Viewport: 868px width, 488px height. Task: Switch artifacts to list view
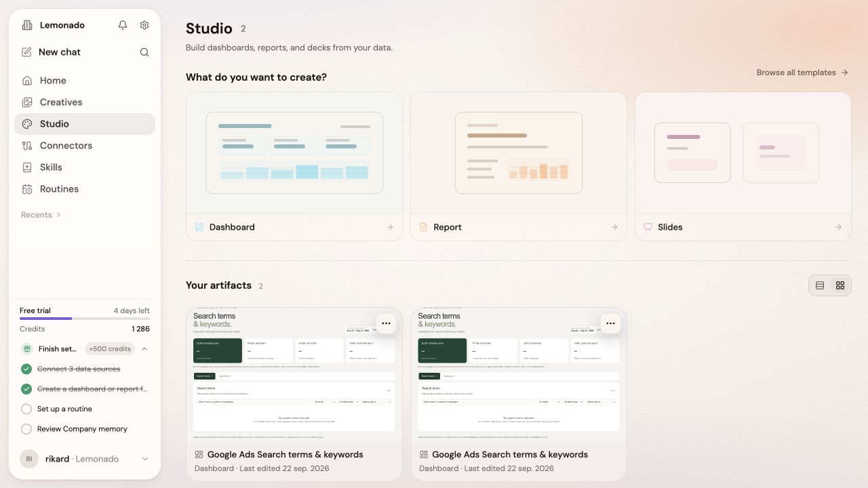click(820, 285)
